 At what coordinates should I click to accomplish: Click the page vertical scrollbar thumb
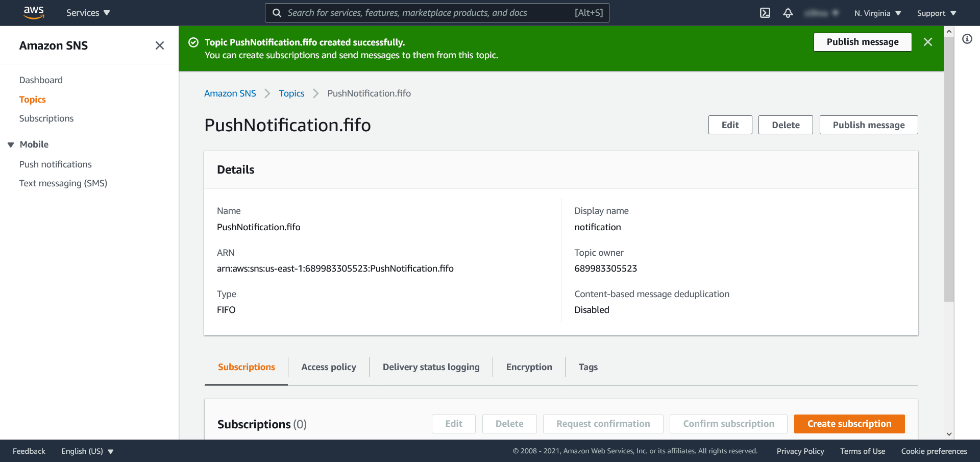tap(949, 168)
